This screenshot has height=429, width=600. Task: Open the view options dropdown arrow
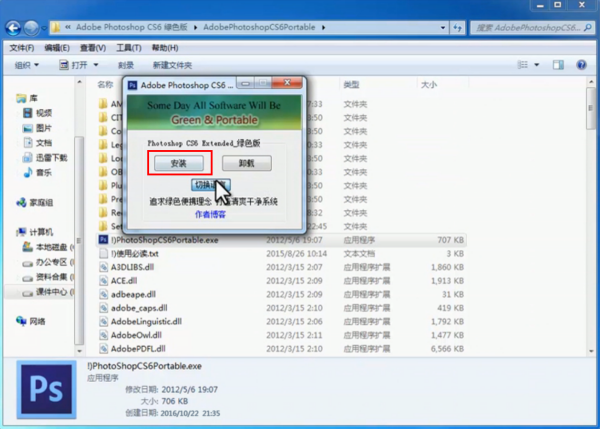click(x=537, y=65)
